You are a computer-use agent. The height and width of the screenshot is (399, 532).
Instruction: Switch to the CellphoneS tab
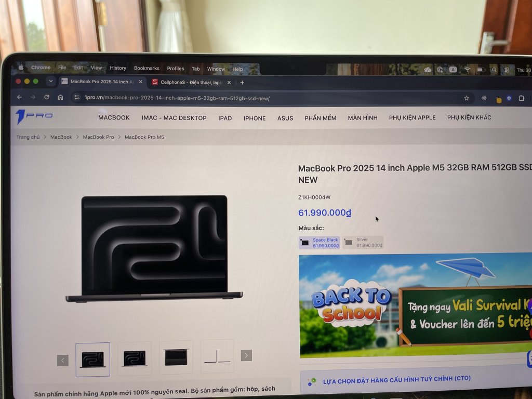coord(191,83)
